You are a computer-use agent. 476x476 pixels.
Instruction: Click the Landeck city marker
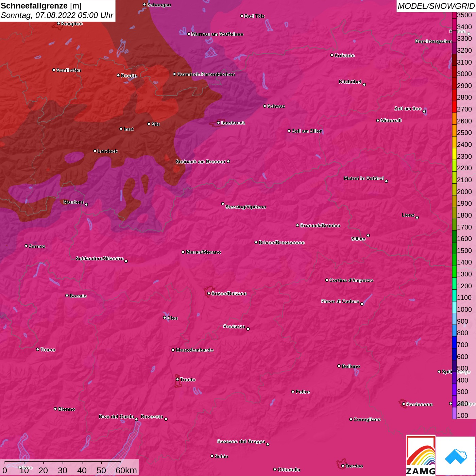click(95, 151)
